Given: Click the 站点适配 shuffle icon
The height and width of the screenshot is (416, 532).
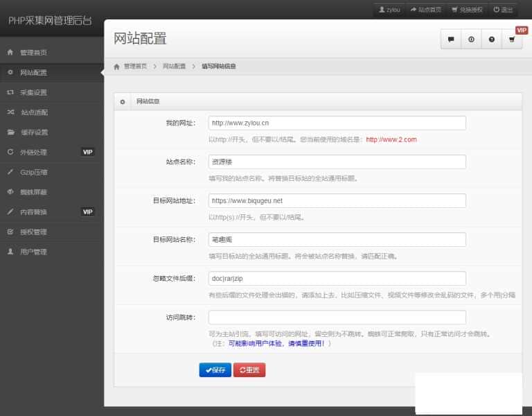Looking at the screenshot, I should click(x=11, y=112).
